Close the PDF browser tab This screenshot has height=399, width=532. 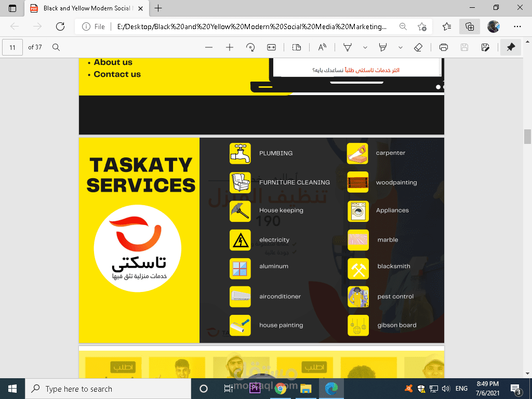141,8
